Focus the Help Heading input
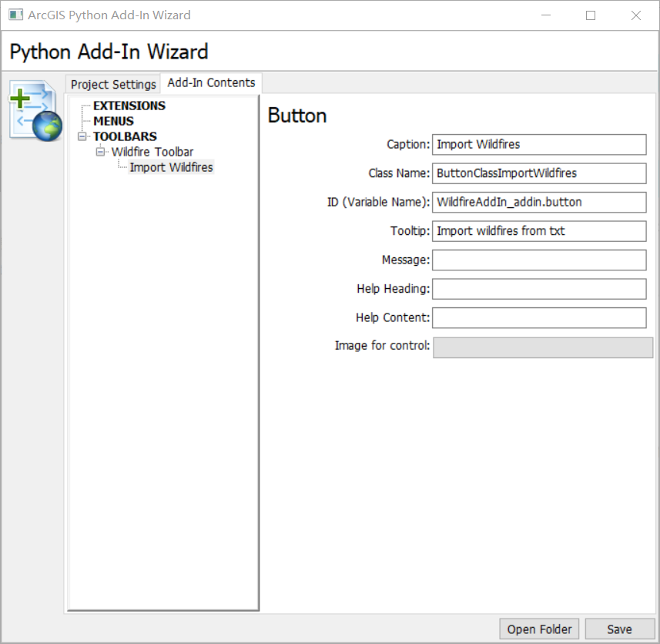Screen dimensions: 660x644 tap(538, 289)
